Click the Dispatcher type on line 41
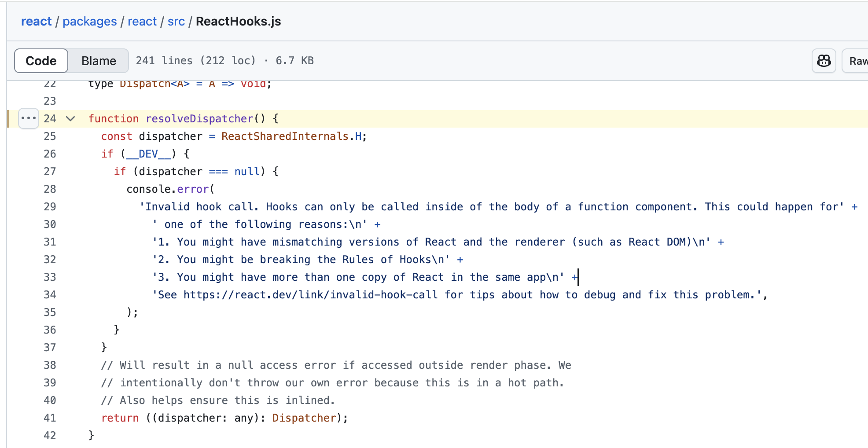868x448 pixels. click(x=304, y=418)
